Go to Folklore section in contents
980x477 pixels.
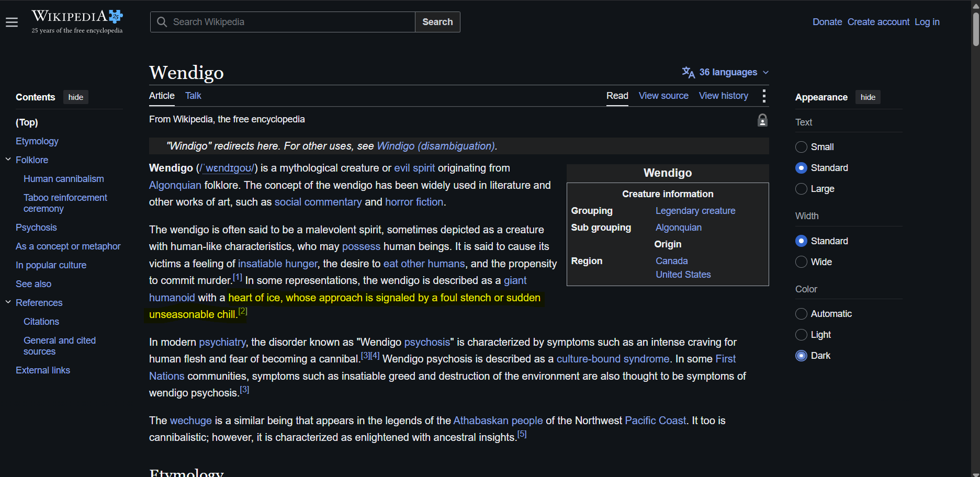[x=32, y=160]
